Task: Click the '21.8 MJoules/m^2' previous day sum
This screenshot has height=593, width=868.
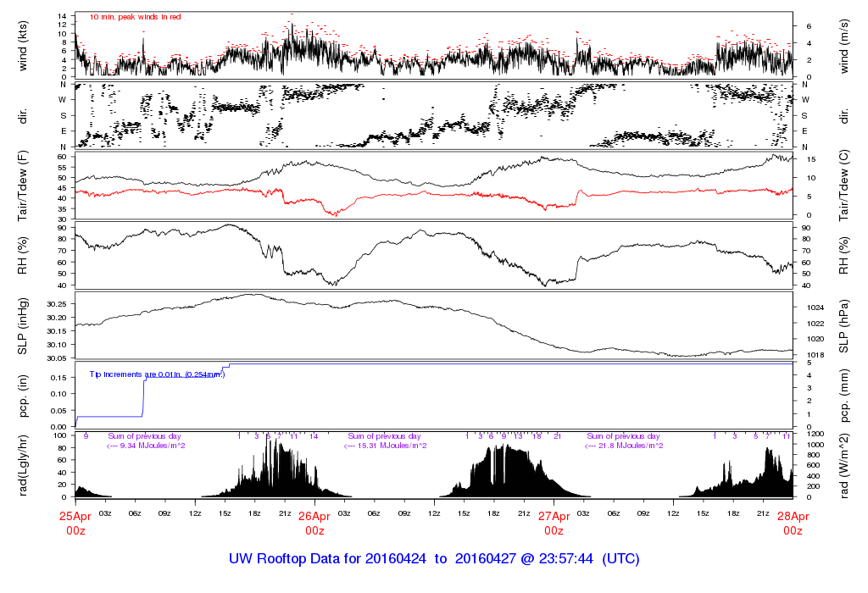Action: click(x=631, y=446)
